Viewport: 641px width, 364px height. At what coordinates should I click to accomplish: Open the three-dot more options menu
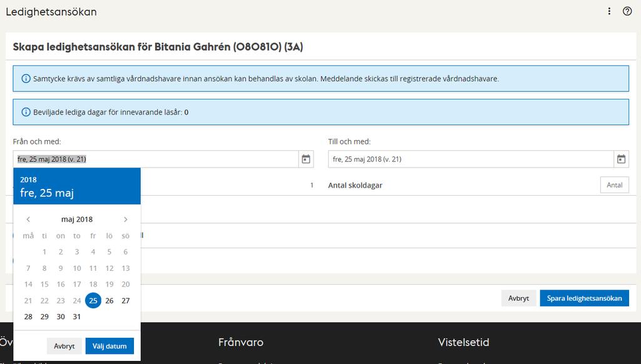point(609,11)
